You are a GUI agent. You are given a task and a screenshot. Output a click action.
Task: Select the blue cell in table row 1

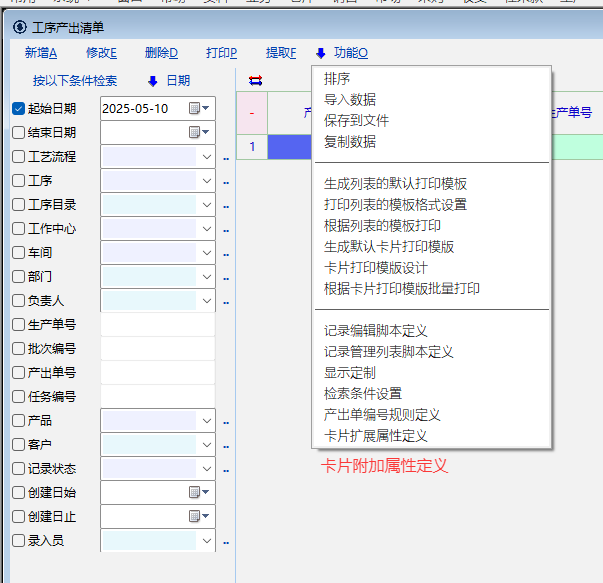pyautogui.click(x=290, y=147)
